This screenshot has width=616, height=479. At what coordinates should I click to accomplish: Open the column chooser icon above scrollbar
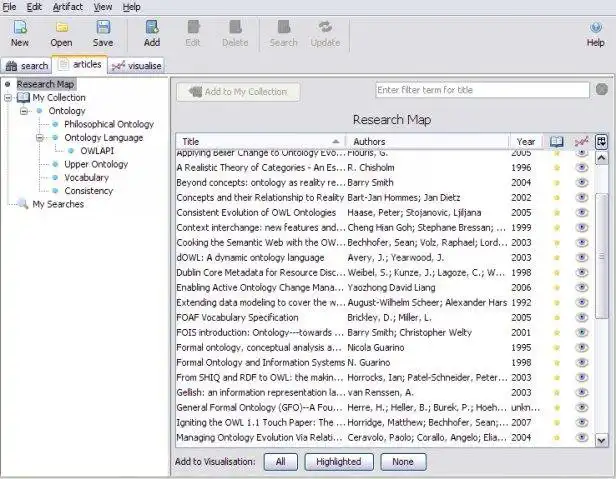click(601, 141)
